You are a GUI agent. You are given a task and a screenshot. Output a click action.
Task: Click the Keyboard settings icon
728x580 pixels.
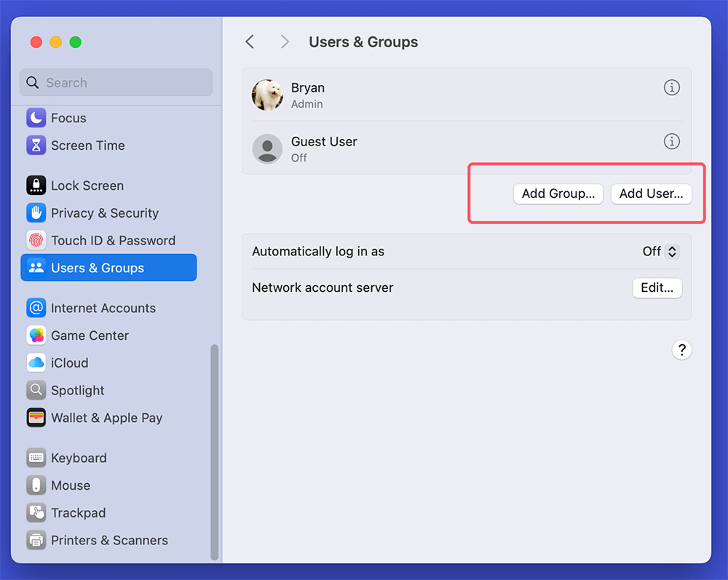pyautogui.click(x=36, y=458)
